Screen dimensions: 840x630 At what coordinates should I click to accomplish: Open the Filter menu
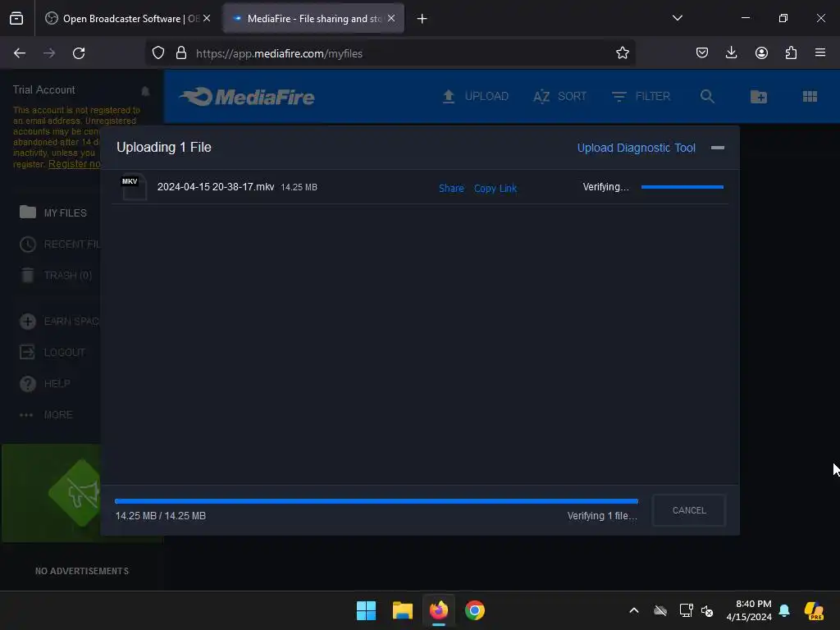641,97
